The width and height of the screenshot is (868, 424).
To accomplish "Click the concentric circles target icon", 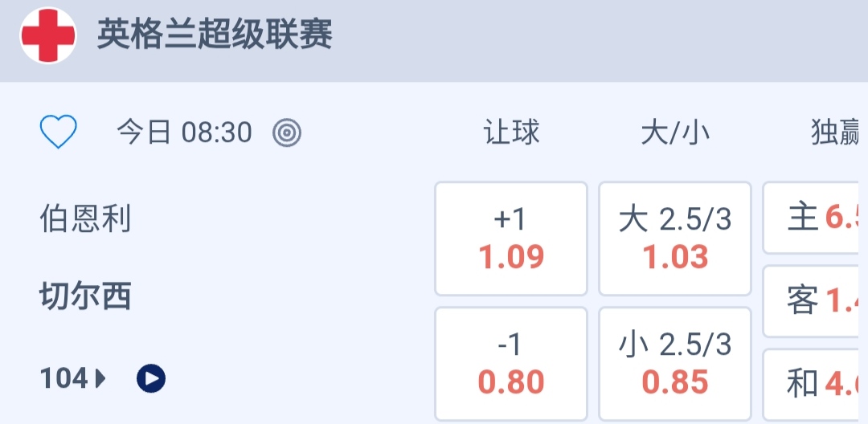I will click(x=287, y=132).
